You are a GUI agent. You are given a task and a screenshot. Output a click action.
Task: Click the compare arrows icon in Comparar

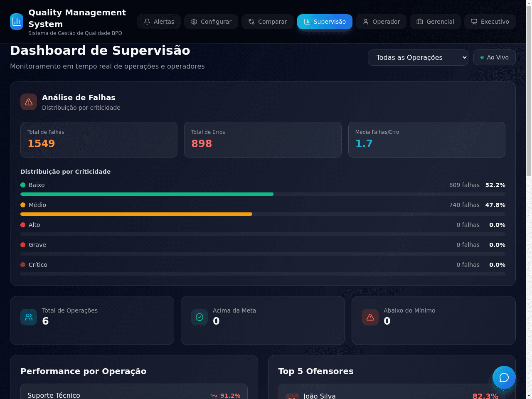(x=251, y=22)
